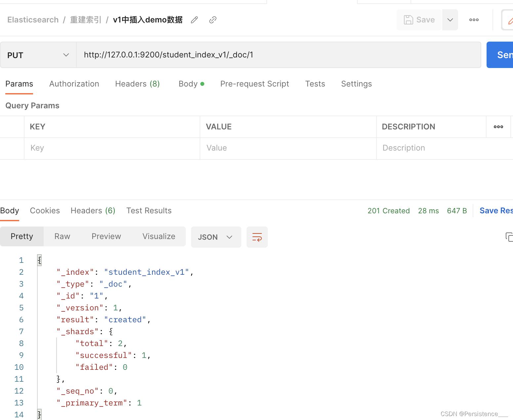Copy response body with copy icon
The width and height of the screenshot is (513, 420).
point(509,237)
